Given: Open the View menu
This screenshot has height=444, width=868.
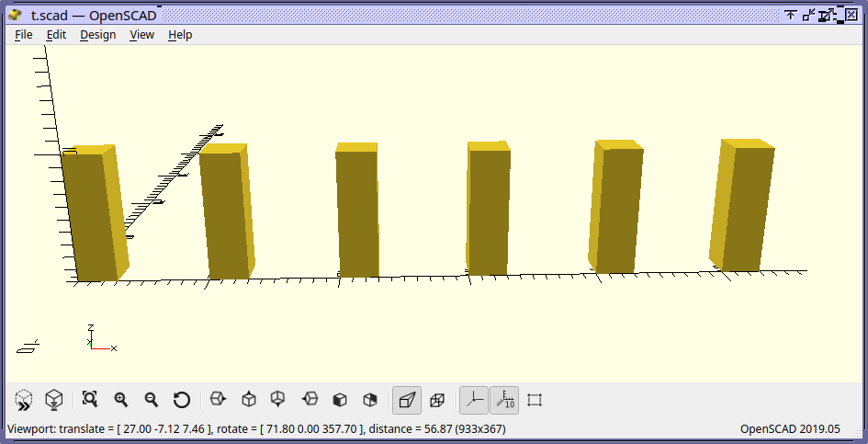Looking at the screenshot, I should pyautogui.click(x=141, y=34).
